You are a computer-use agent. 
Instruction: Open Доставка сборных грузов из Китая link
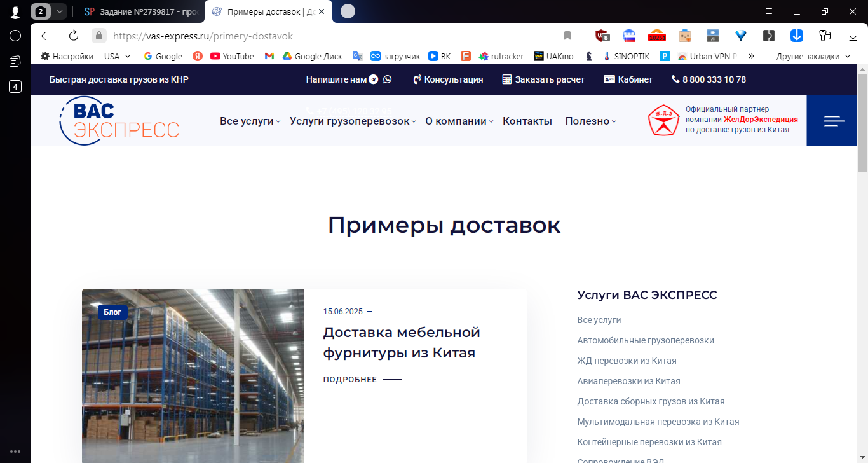(x=651, y=401)
